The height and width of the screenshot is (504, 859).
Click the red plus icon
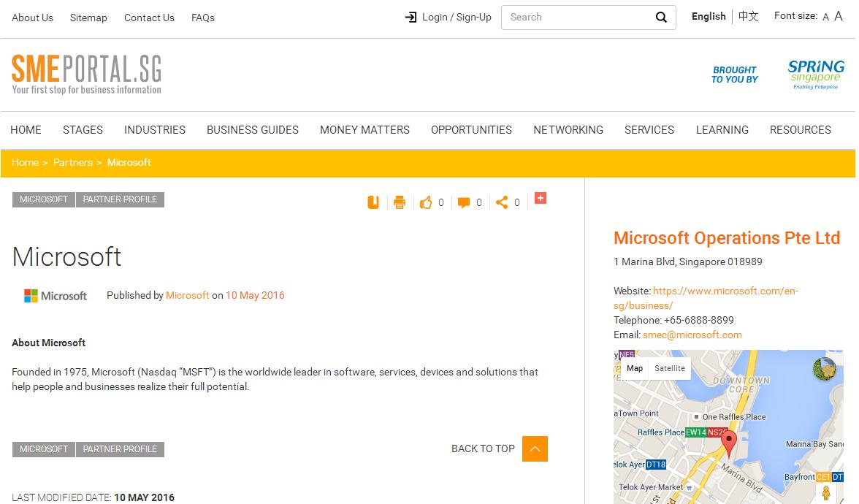(541, 199)
